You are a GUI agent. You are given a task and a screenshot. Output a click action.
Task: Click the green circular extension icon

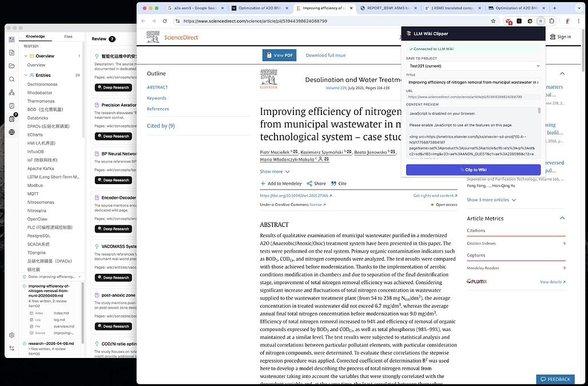(x=530, y=21)
